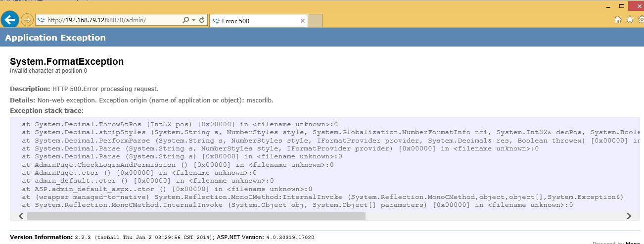Click the horizontal scrollbar thumb under stack trace

coord(196,216)
